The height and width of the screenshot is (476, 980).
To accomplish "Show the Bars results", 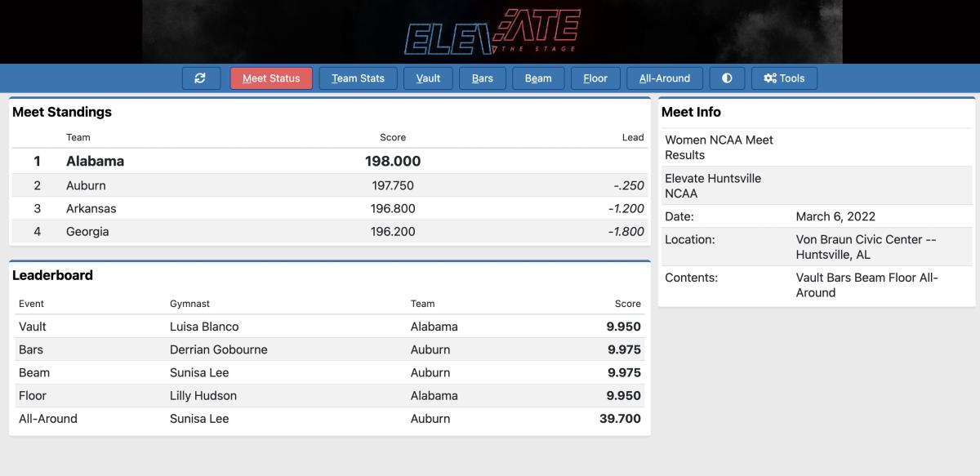I will click(x=483, y=78).
